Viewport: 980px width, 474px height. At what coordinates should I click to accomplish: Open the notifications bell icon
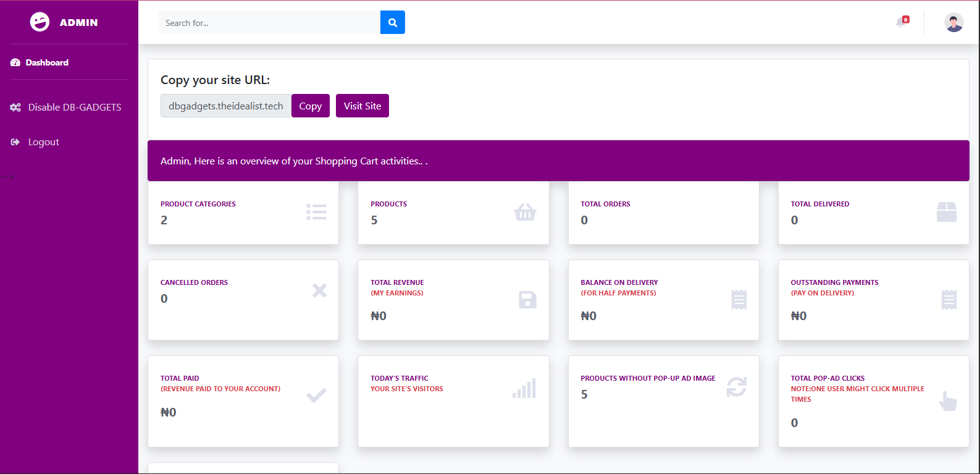point(902,22)
